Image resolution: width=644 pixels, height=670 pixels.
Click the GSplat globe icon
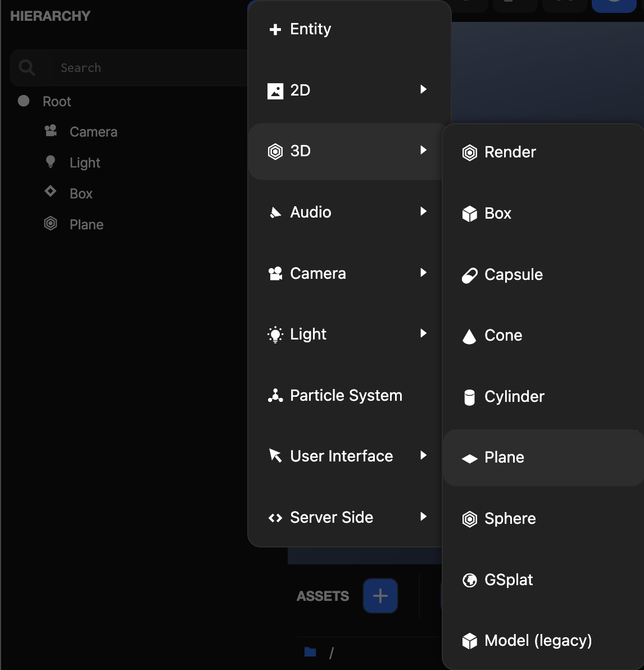click(469, 580)
